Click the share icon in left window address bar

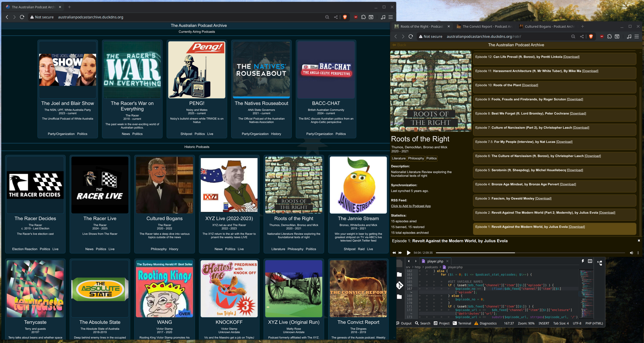tap(336, 17)
